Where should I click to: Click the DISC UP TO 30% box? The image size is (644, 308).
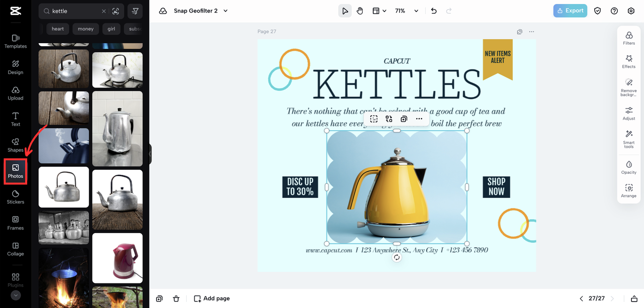(x=300, y=187)
